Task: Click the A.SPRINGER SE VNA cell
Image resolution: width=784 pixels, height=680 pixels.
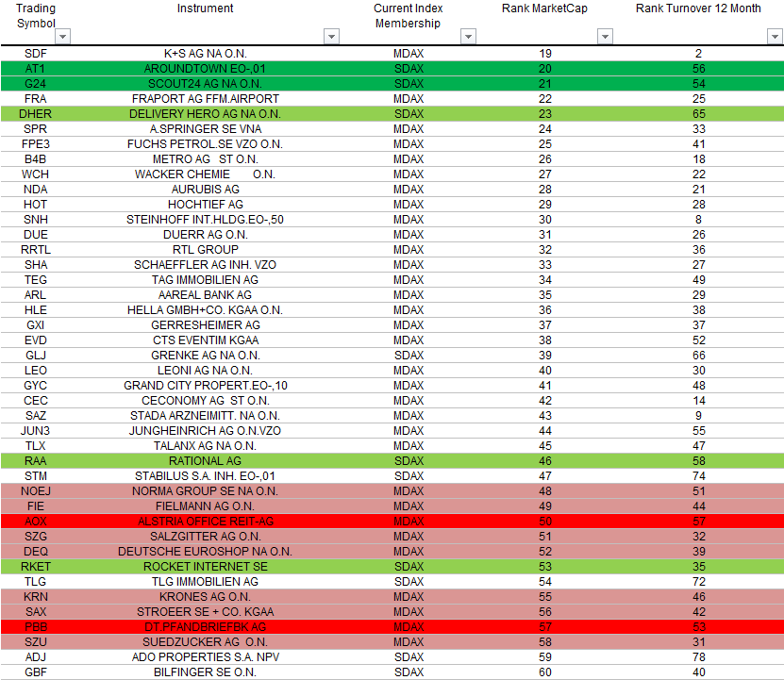Action: click(x=205, y=129)
